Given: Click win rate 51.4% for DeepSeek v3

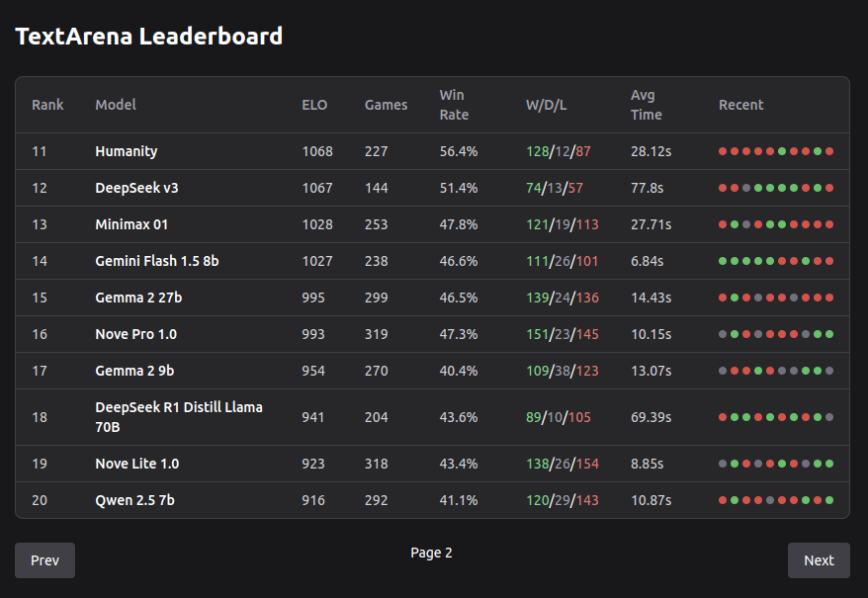Looking at the screenshot, I should (x=459, y=188).
